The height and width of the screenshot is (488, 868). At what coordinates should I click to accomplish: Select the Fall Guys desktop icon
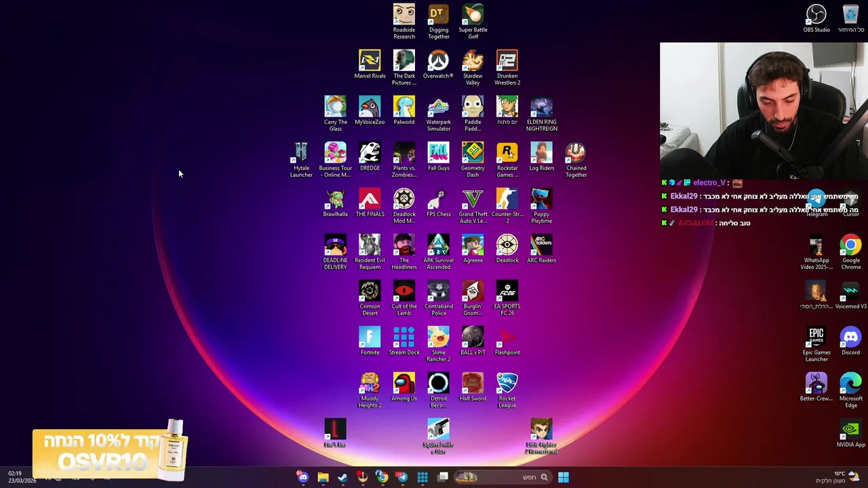(438, 157)
